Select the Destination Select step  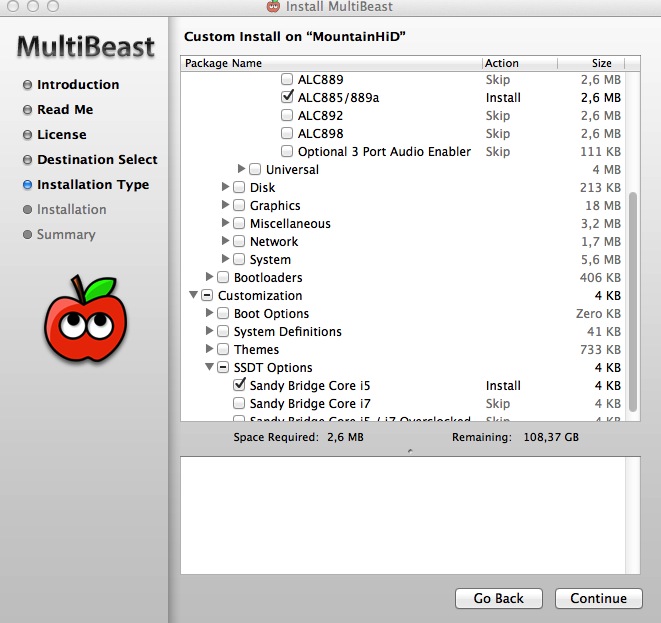(97, 159)
